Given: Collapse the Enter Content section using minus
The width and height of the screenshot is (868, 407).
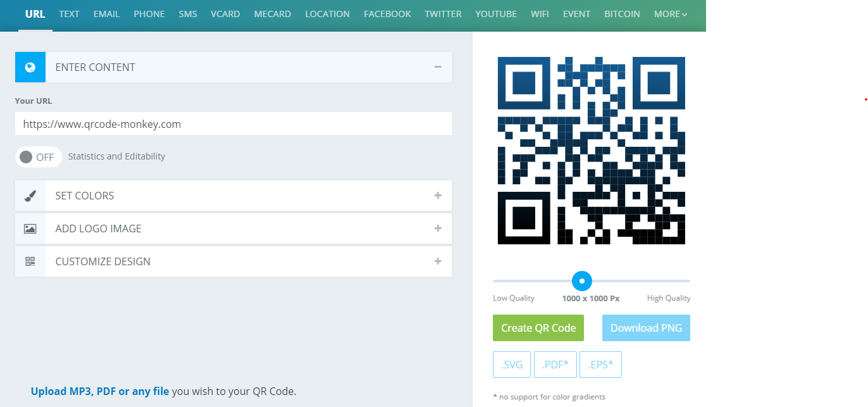Looking at the screenshot, I should [x=438, y=67].
